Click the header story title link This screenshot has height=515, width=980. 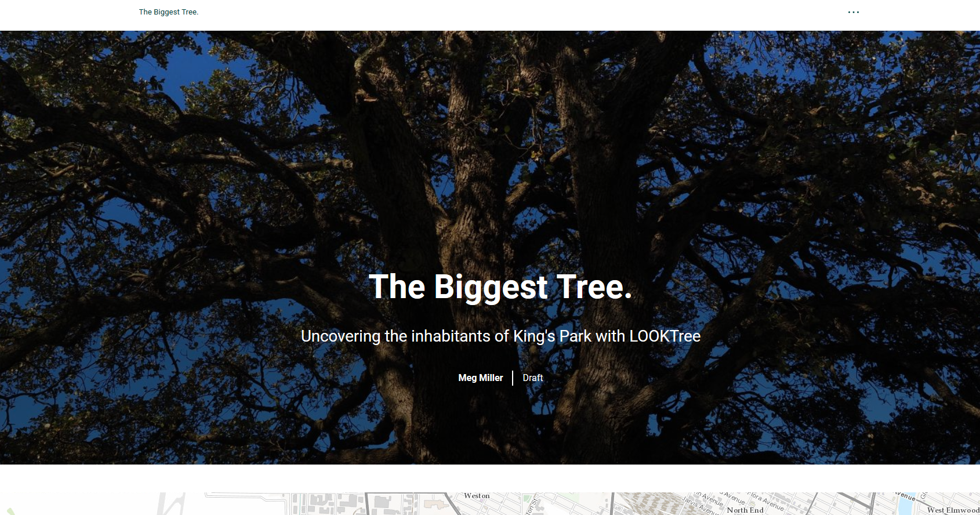pos(168,12)
